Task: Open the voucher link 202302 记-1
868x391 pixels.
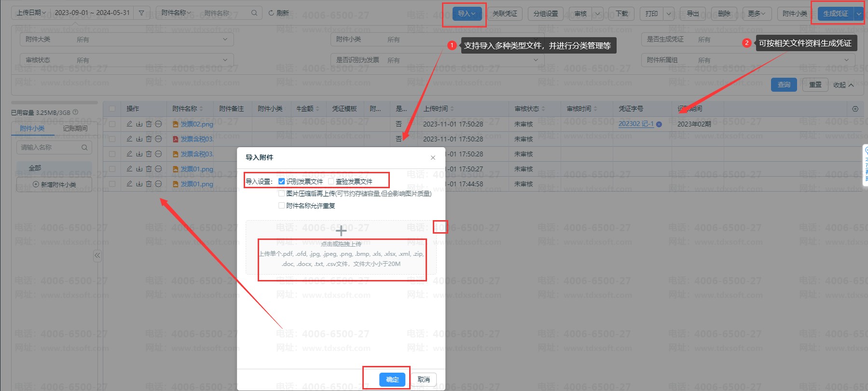Action: click(x=636, y=124)
